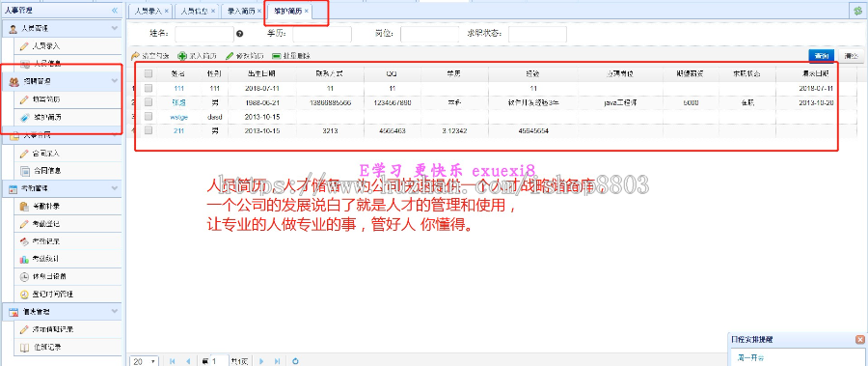868x366 pixels.
Task: Focus the 求职状态 job status input field
Action: [537, 35]
